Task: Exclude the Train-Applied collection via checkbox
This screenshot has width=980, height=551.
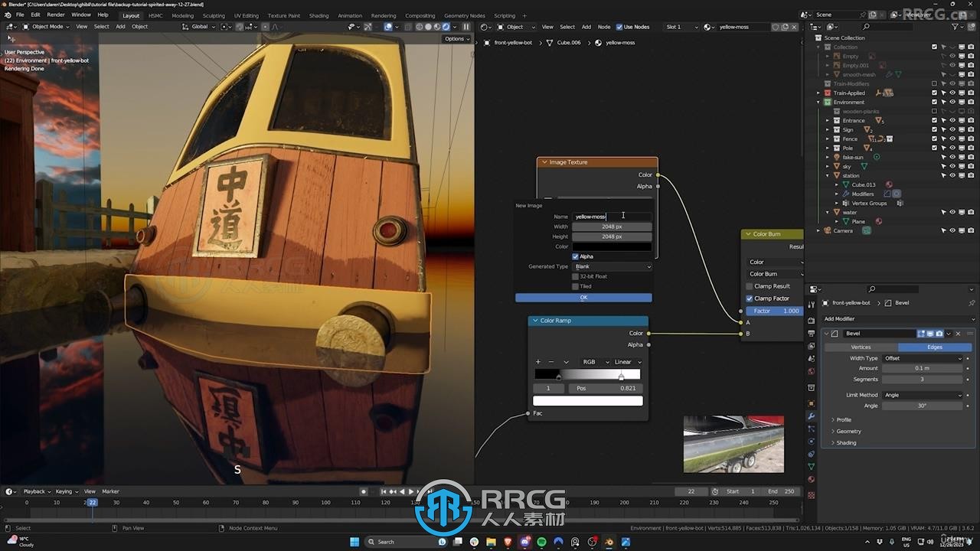Action: (934, 93)
